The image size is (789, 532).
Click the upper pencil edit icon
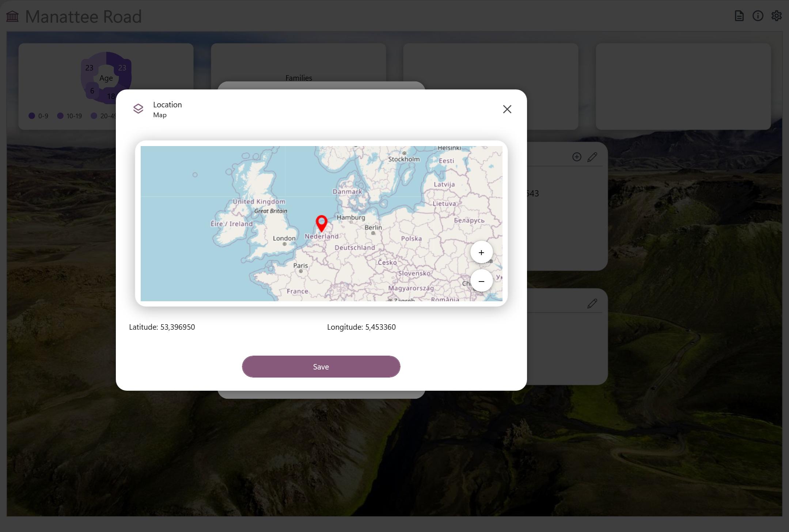coord(592,157)
